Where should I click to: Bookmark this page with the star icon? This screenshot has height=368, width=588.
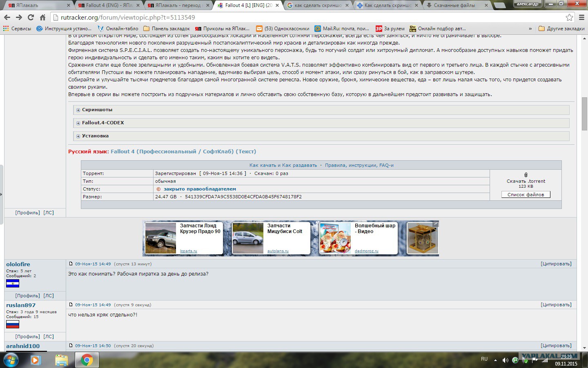pyautogui.click(x=569, y=17)
